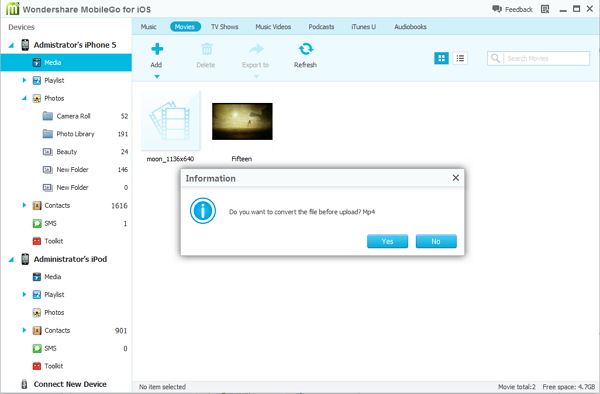Viewport: 600px width, 394px height.
Task: Select the moon_1136x640 movie thumbnail
Action: (171, 120)
